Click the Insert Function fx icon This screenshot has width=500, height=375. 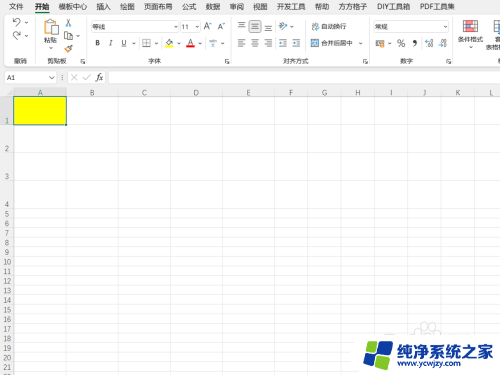[99, 77]
